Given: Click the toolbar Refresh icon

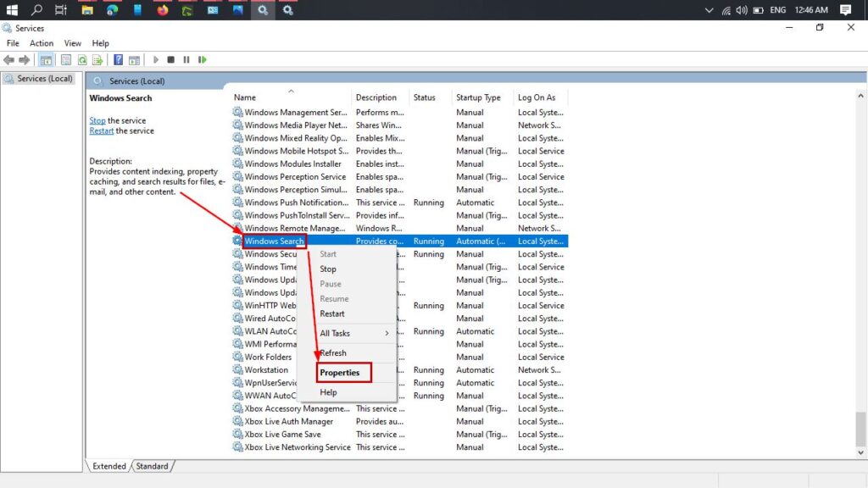Looking at the screenshot, I should click(82, 60).
